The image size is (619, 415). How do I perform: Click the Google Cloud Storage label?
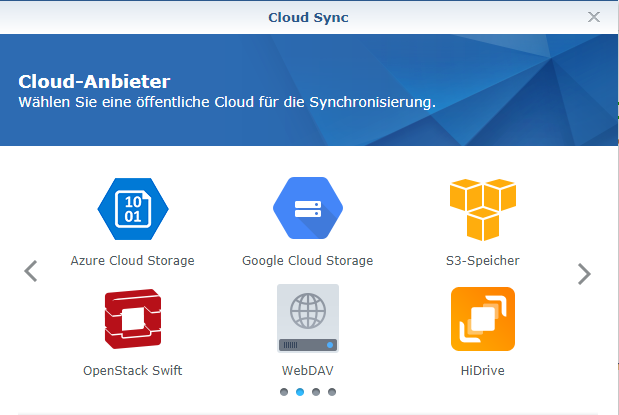pyautogui.click(x=308, y=261)
